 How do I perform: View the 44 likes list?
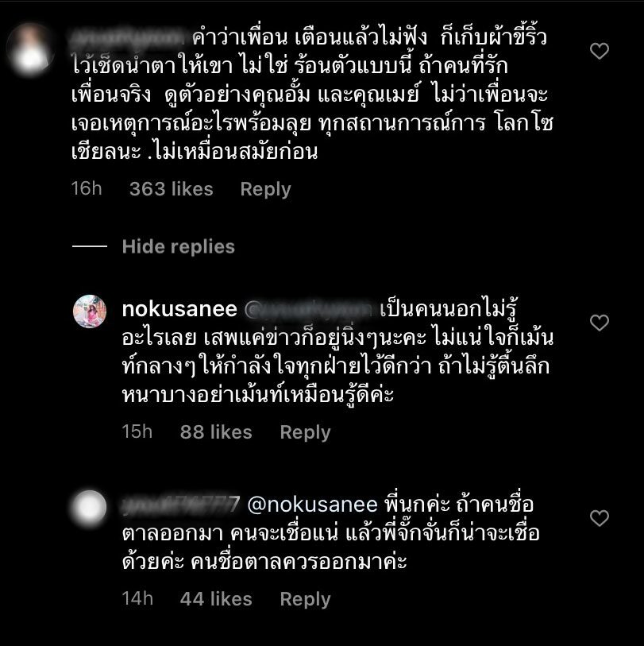(x=216, y=599)
